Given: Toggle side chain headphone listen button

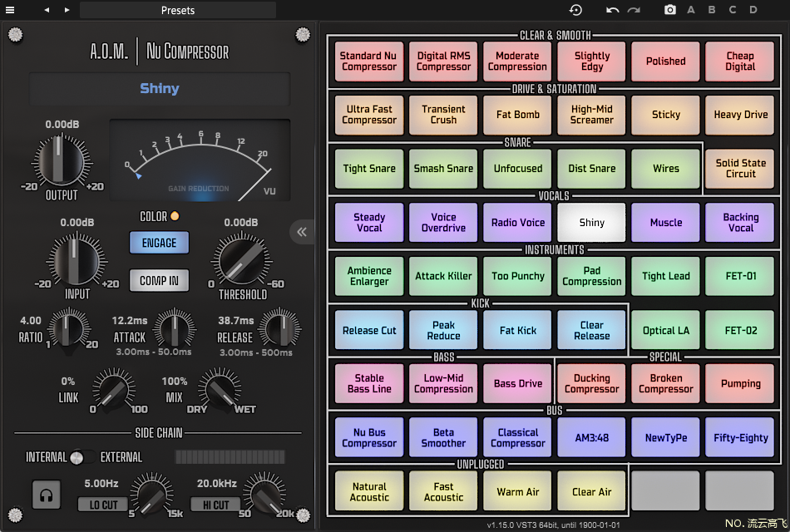Looking at the screenshot, I should point(47,495).
